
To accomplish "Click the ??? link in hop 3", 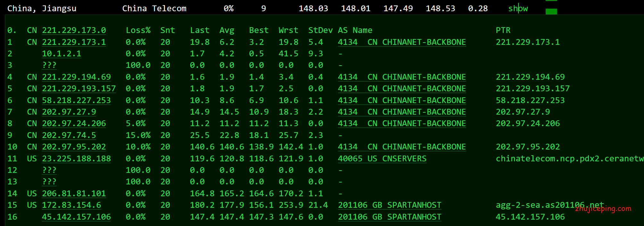I will tap(49, 65).
